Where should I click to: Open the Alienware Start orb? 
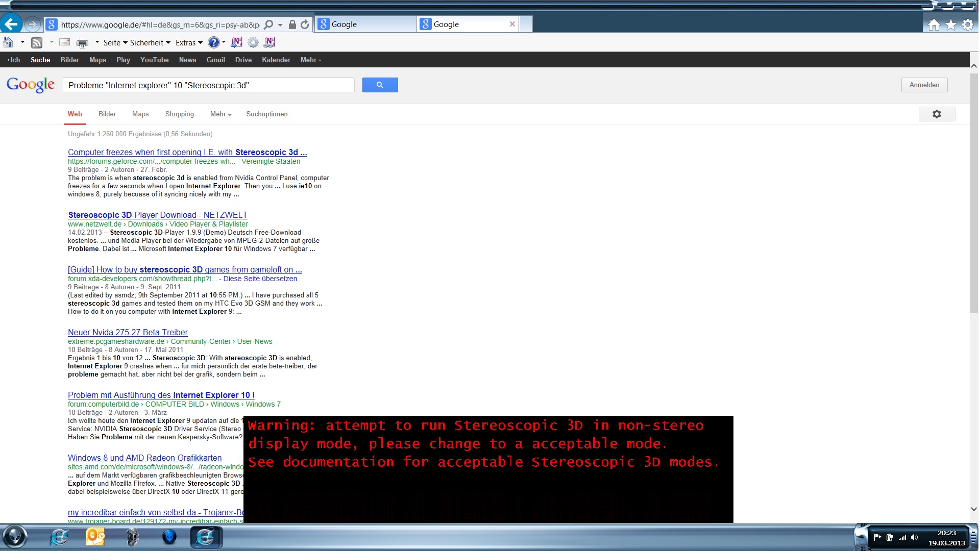(15, 537)
